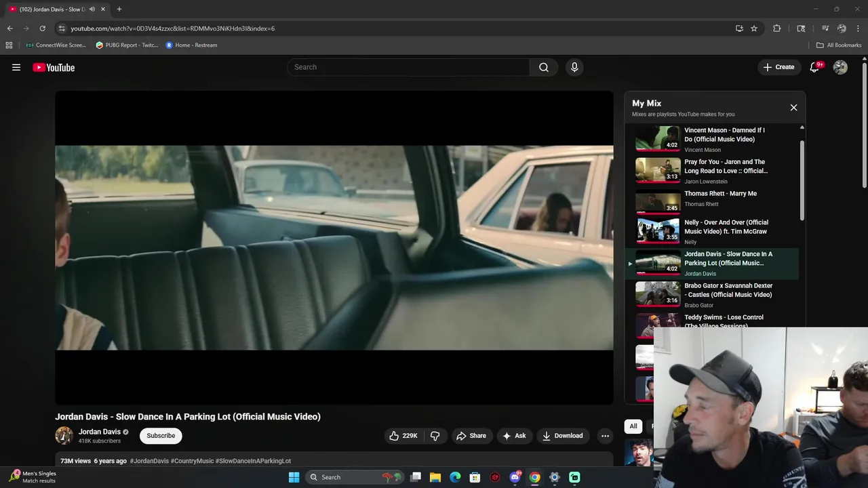The width and height of the screenshot is (868, 488).
Task: Open the Chrome apps grid shortcut
Action: click(9, 45)
